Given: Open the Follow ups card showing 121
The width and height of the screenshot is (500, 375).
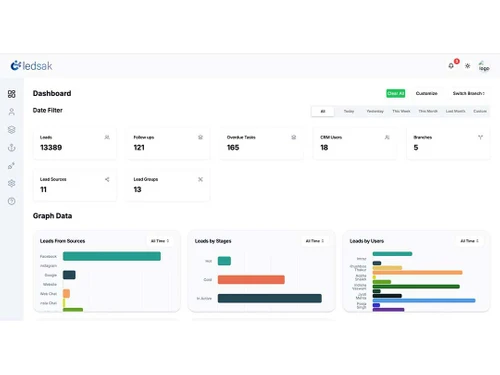Looking at the screenshot, I should 168,143.
